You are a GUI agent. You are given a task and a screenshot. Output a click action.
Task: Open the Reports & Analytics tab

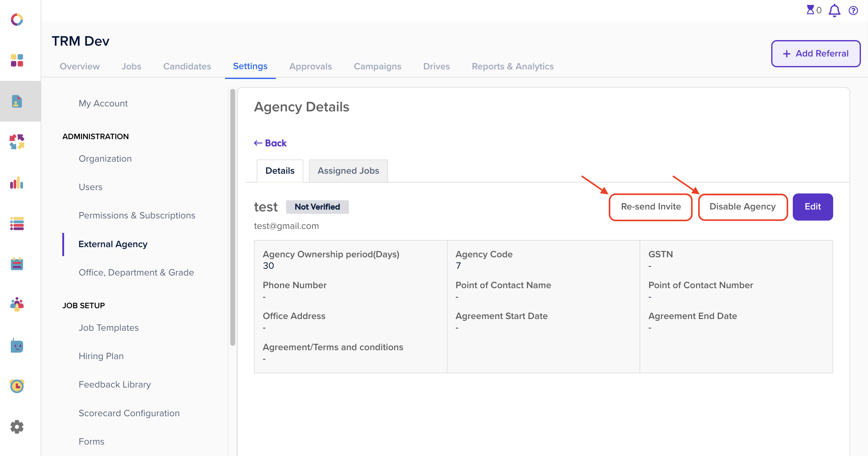(513, 66)
